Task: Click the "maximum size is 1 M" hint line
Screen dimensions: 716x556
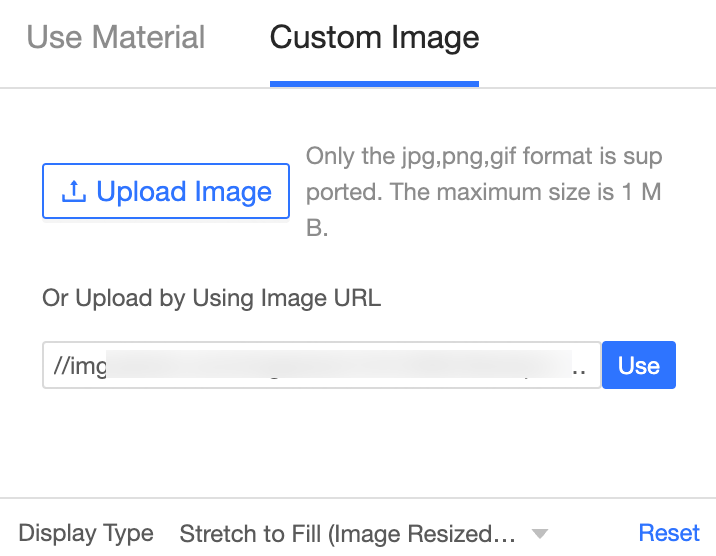Action: (x=484, y=193)
